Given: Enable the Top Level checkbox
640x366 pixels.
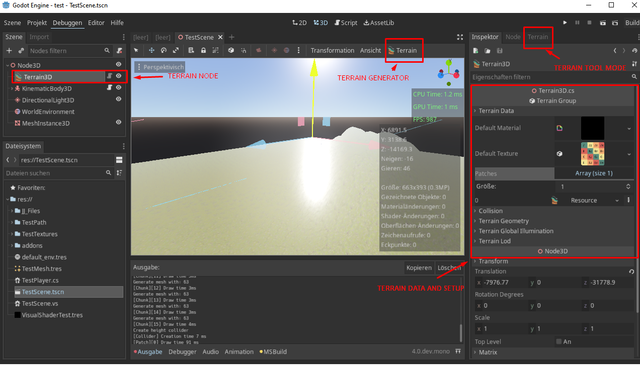Looking at the screenshot, I should pyautogui.click(x=559, y=342).
